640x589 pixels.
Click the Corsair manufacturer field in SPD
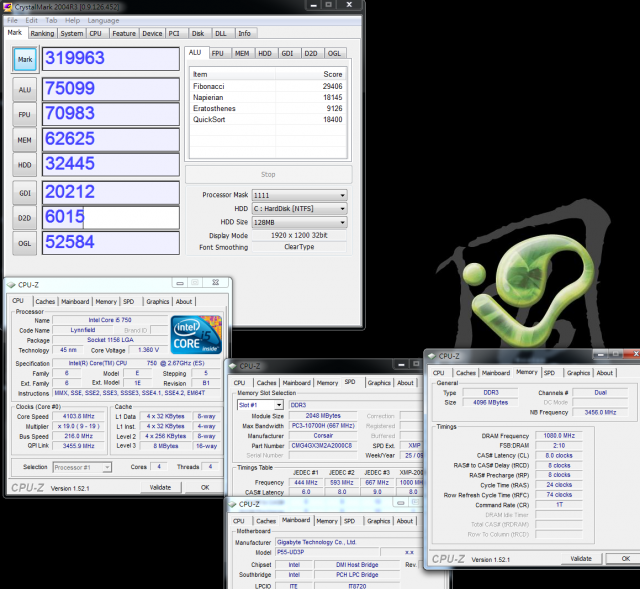(x=323, y=436)
